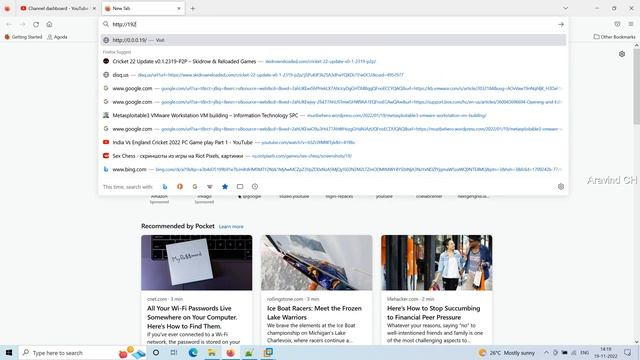The image size is (640, 360).
Task: Launch Microsoft Edge from taskbar
Action: coord(193,353)
